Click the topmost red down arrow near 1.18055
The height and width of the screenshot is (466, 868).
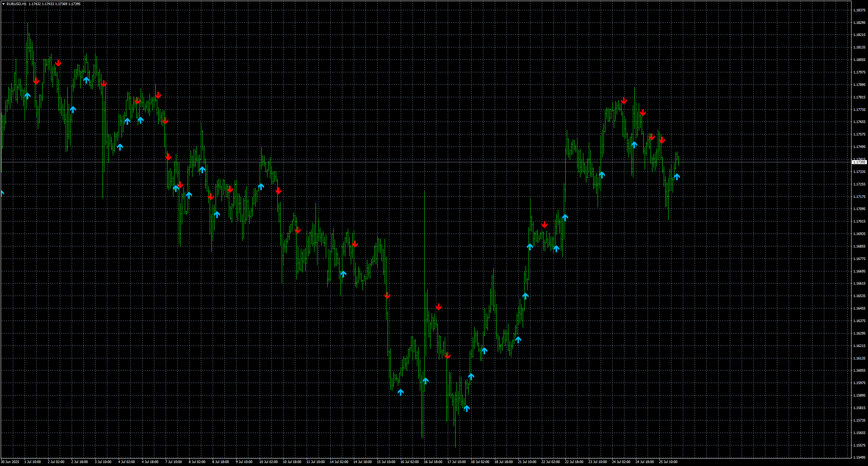[58, 63]
